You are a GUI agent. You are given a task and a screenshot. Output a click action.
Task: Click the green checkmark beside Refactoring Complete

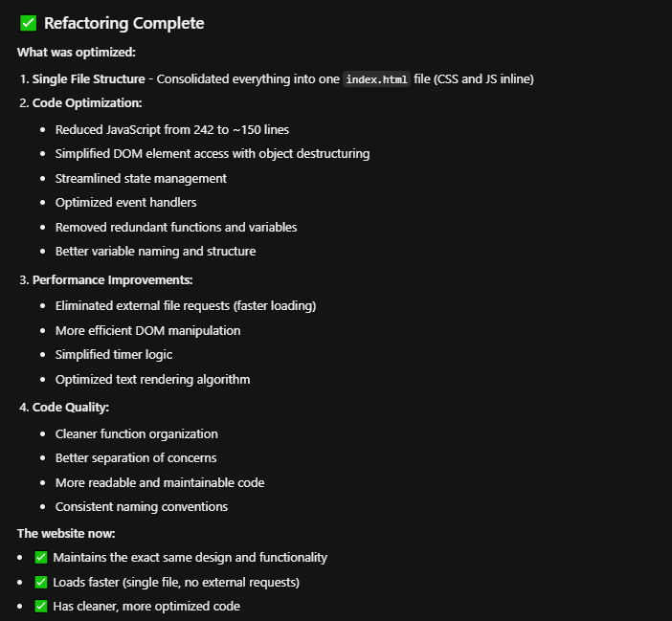28,23
